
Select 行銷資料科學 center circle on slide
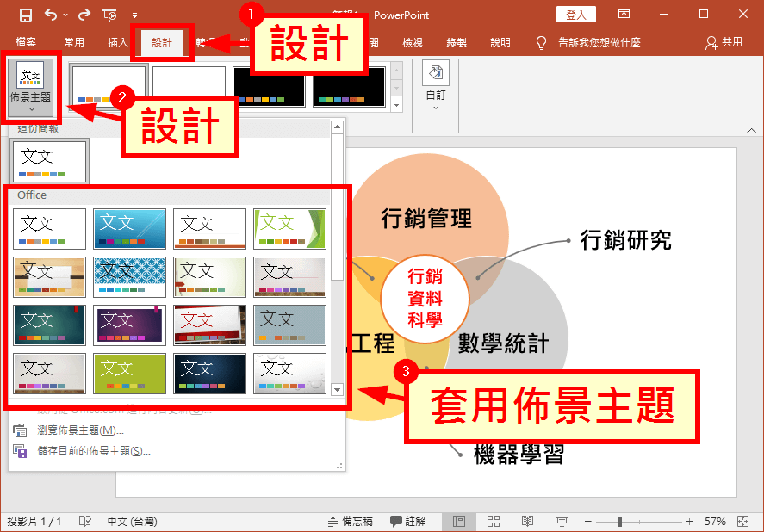tap(425, 298)
